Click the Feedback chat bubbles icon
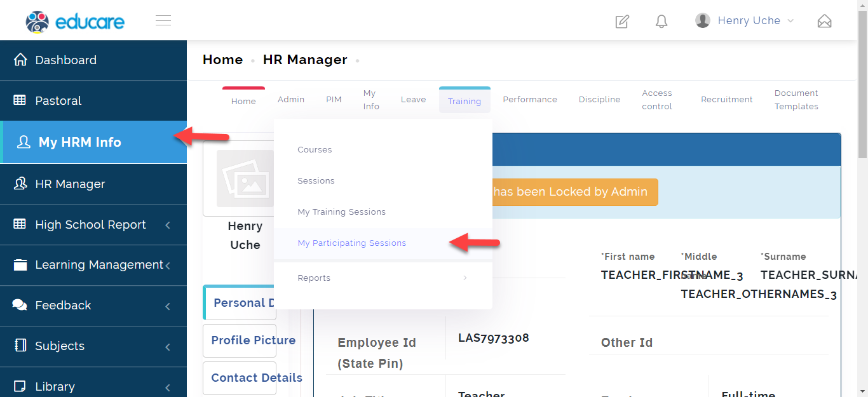Viewport: 868px width, 397px height. tap(20, 305)
